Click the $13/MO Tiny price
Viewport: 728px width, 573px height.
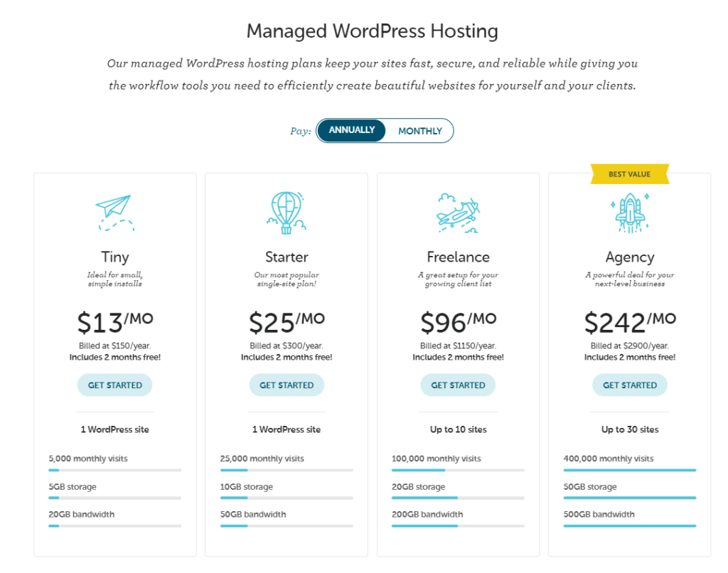pyautogui.click(x=114, y=322)
